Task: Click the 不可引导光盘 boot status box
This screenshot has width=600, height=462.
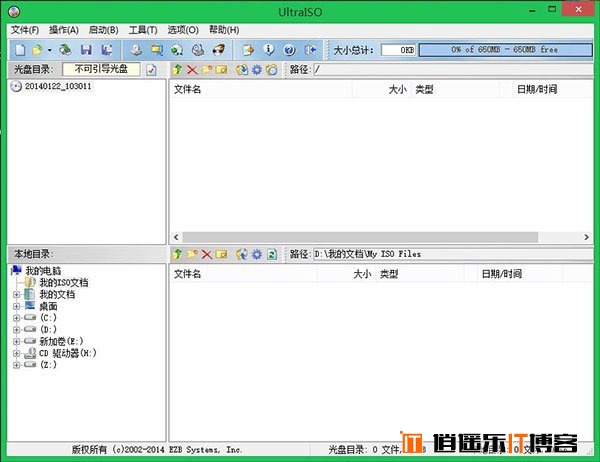Action: [x=101, y=69]
